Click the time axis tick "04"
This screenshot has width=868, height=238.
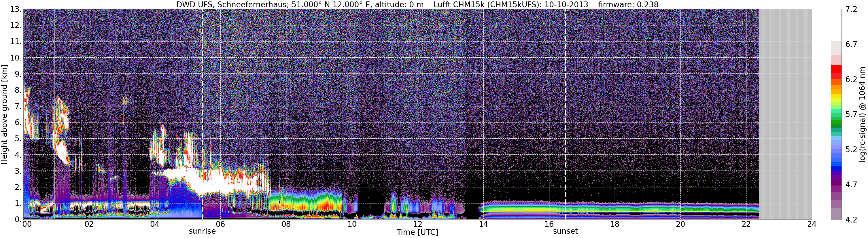click(154, 224)
